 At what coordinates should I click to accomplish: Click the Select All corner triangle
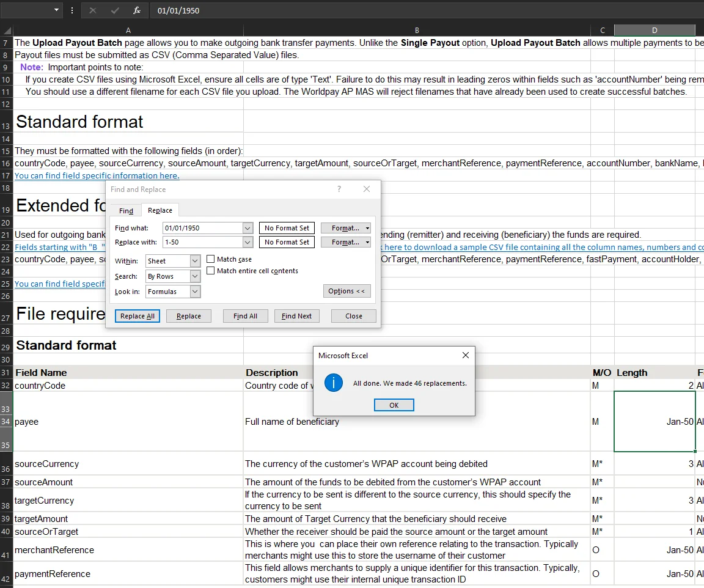point(7,31)
